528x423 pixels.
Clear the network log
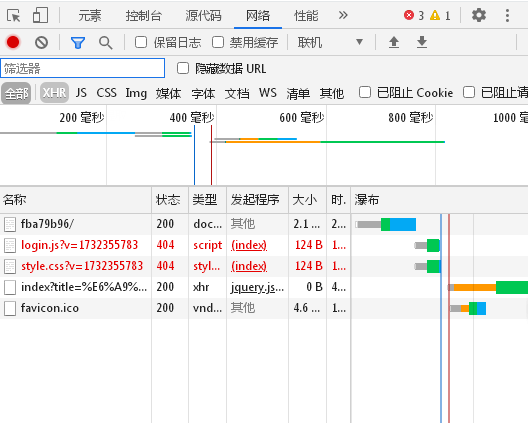[41, 42]
